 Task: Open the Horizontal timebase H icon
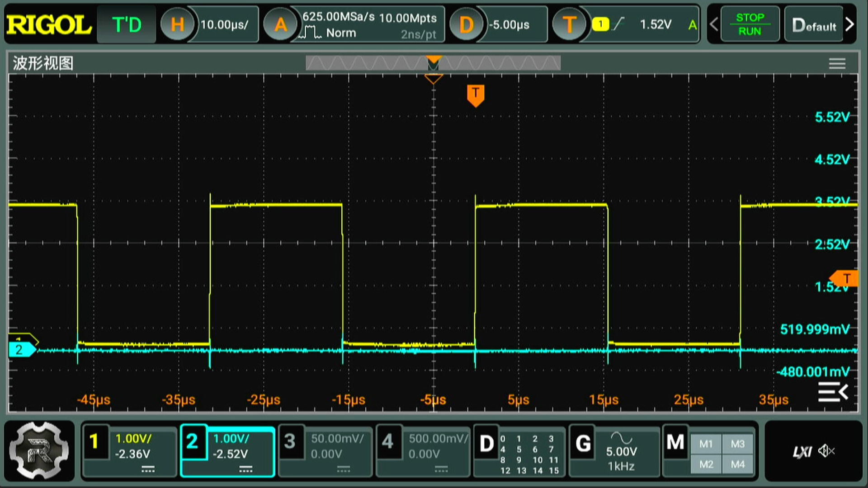177,24
